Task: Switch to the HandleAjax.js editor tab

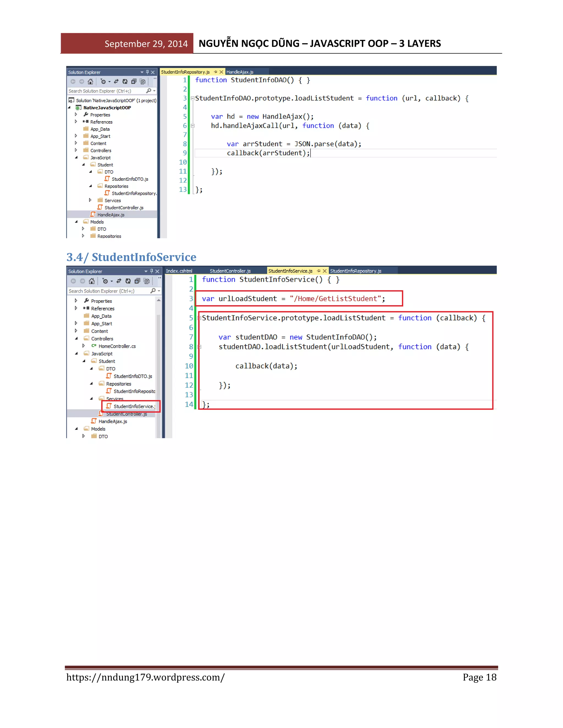Action: click(240, 72)
